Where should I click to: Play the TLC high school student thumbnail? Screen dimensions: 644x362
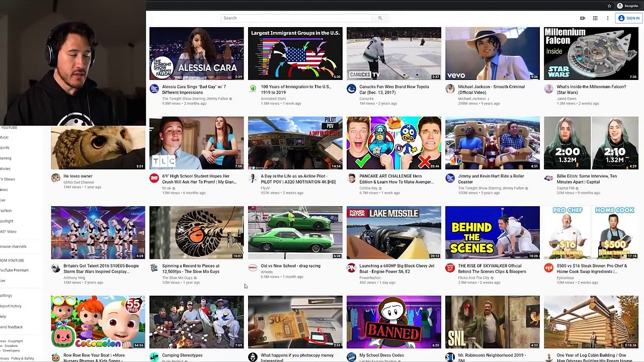coord(196,143)
